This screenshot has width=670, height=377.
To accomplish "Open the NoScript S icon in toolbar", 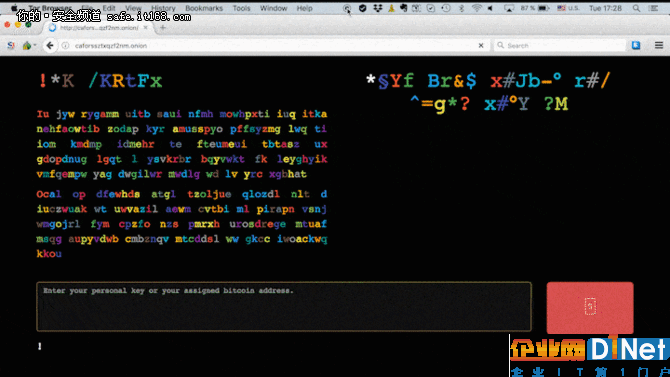I will coord(11,45).
